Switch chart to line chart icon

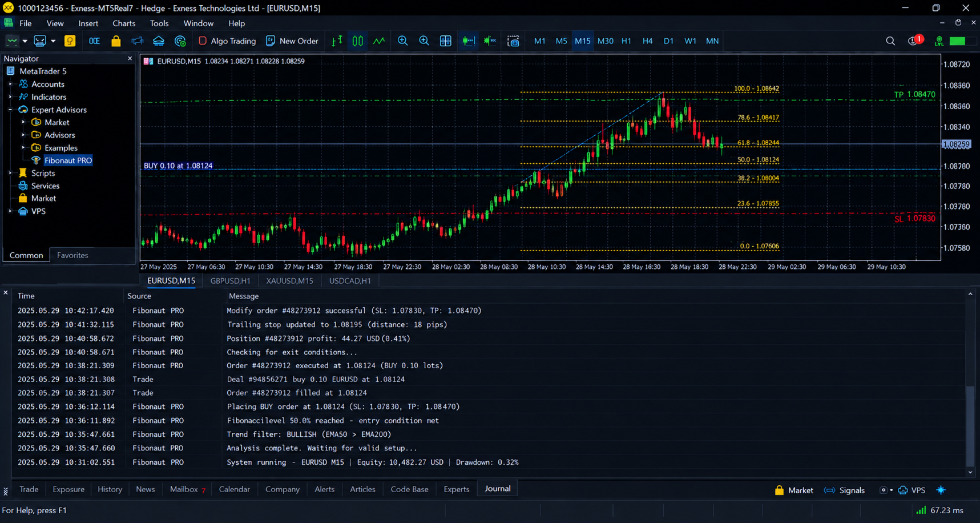(x=379, y=41)
